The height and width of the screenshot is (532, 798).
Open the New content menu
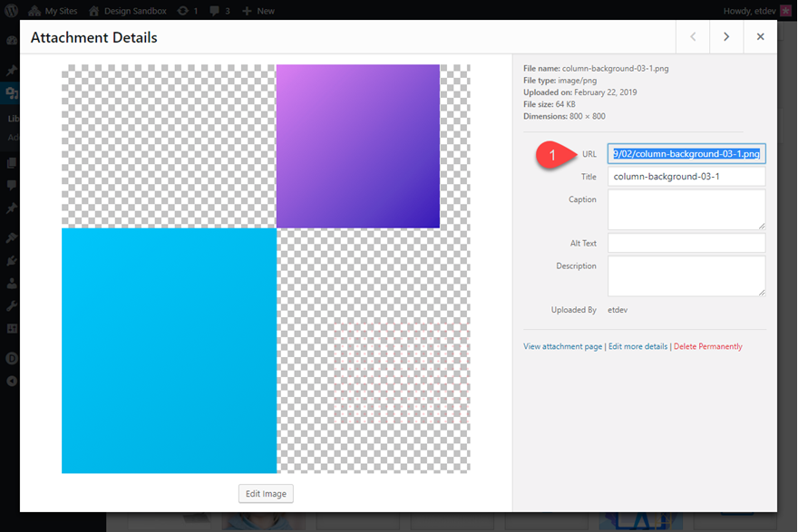258,11
